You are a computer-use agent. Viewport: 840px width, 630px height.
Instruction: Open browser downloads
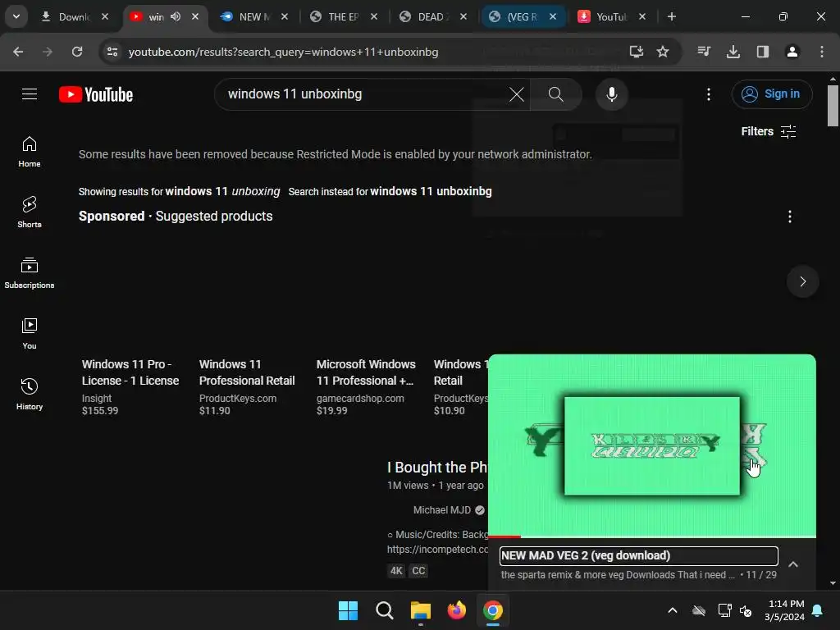(x=733, y=52)
